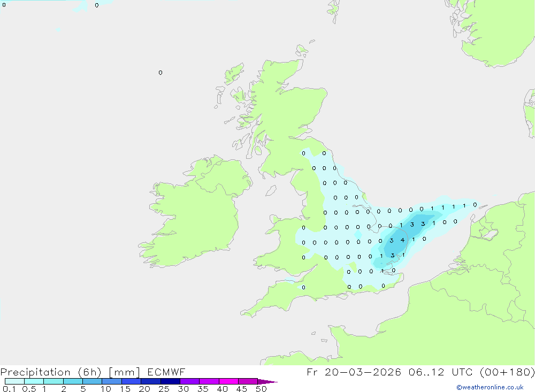Viewport: 535px width, 392px height.
Task: Click the '15' legend scale label
Action: [125, 389]
